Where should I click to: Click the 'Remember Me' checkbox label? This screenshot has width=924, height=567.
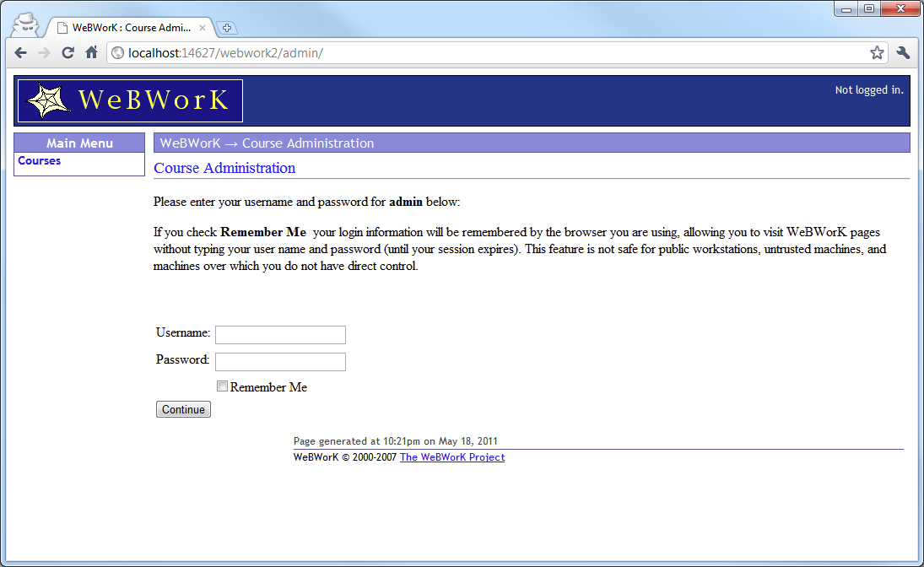click(268, 387)
